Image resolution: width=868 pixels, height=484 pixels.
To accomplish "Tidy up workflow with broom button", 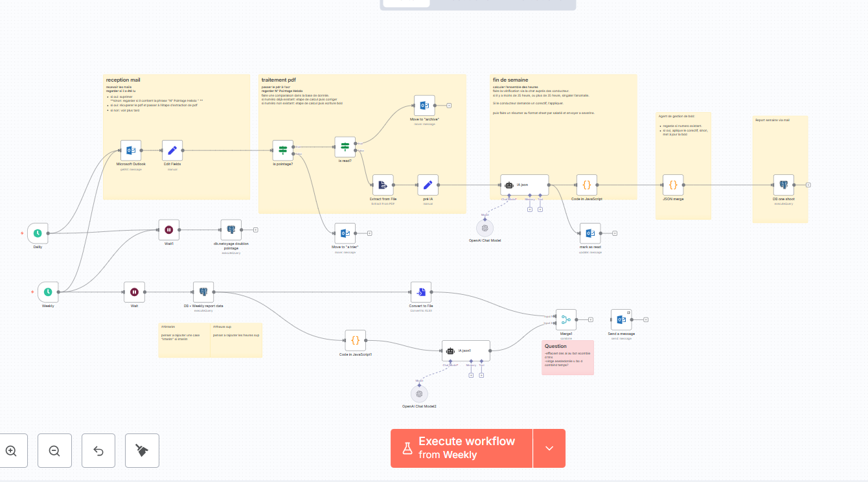I will click(x=142, y=450).
